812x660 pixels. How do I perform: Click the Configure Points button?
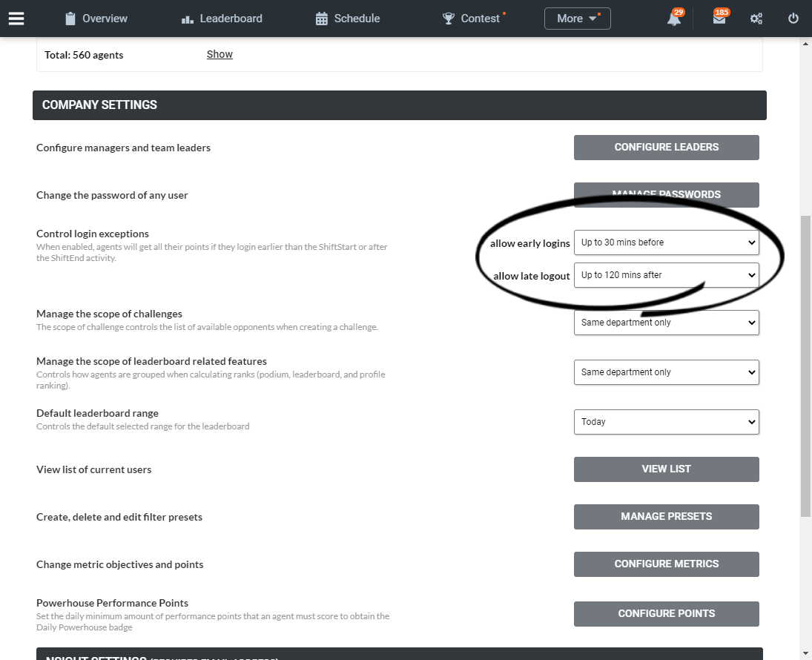666,614
